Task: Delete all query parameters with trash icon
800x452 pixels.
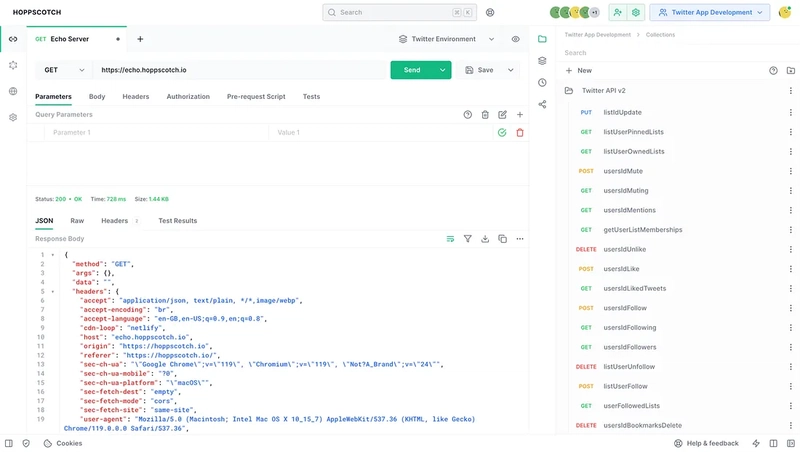Action: tap(485, 115)
